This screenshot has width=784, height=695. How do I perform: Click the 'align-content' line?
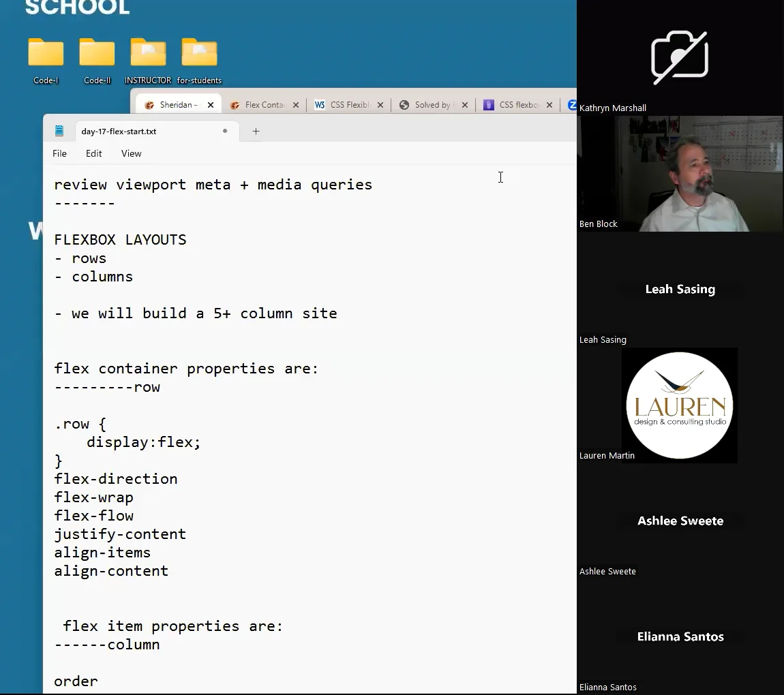pyautogui.click(x=111, y=571)
